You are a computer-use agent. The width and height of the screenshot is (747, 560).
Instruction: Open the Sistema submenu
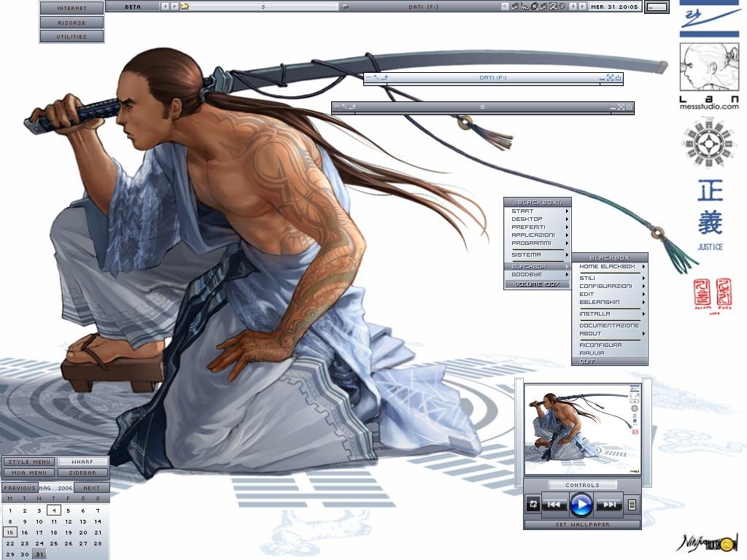pyautogui.click(x=538, y=254)
